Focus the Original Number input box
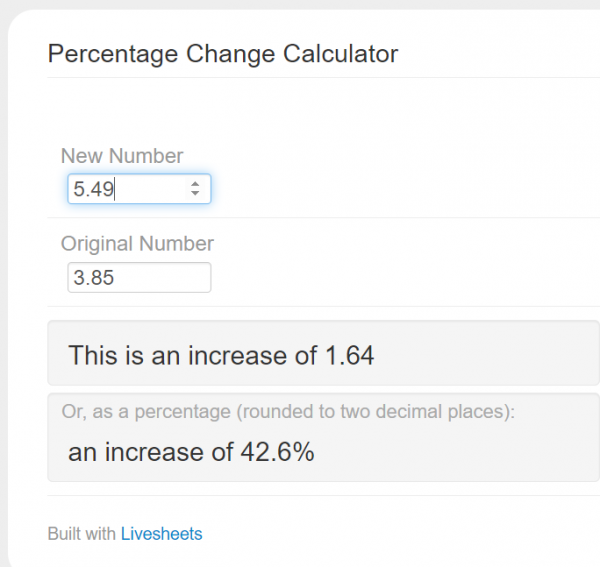 pos(138,278)
